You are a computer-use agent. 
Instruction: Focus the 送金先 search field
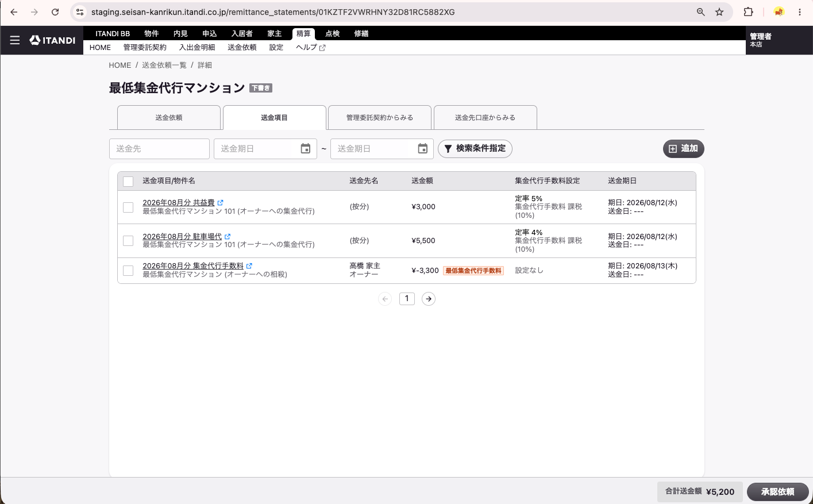pyautogui.click(x=159, y=149)
